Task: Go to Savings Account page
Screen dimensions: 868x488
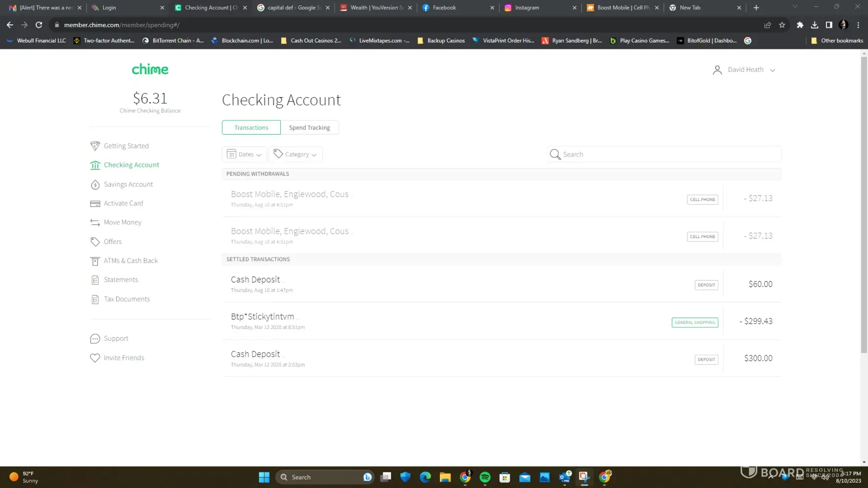Action: click(x=128, y=184)
